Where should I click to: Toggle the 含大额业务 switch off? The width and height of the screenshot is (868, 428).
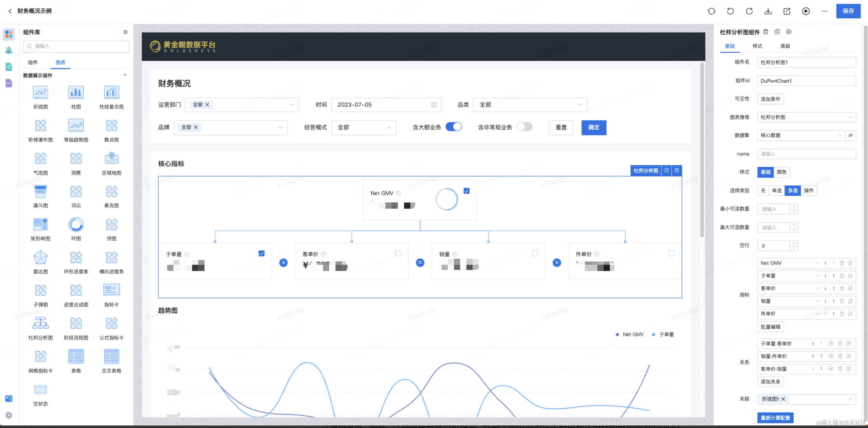454,127
